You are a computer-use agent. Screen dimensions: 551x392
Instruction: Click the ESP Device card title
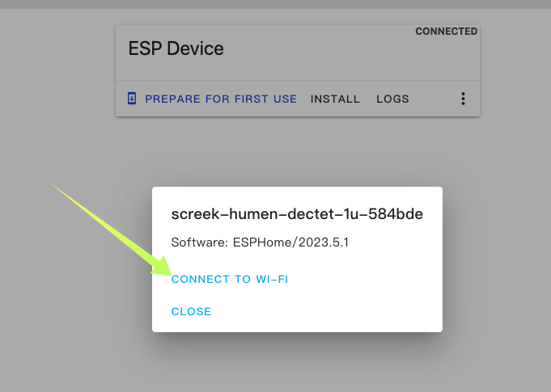point(176,48)
